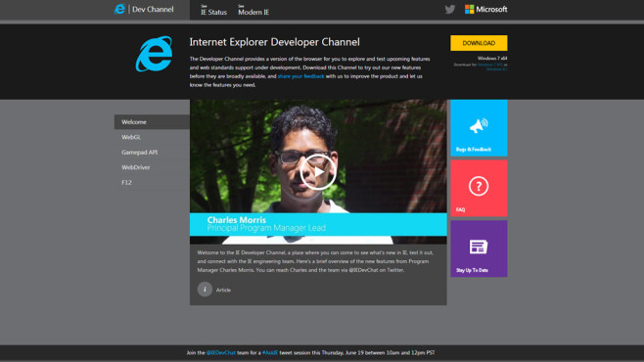
Task: Click the #AskIE hashtag link in footer
Action: (270, 352)
